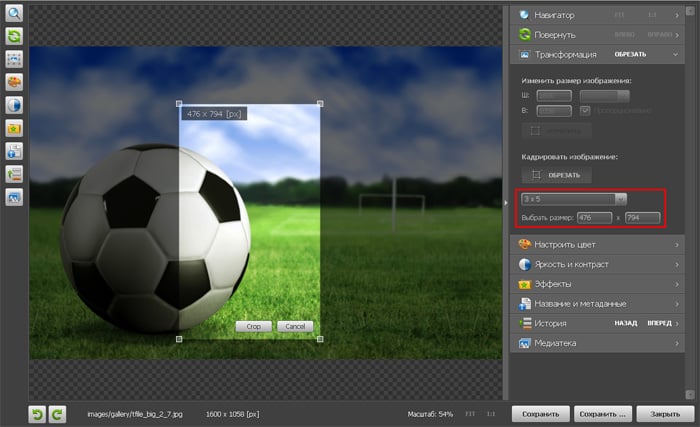Click the yellow effects folder icon
700x427 pixels.
[x=15, y=128]
